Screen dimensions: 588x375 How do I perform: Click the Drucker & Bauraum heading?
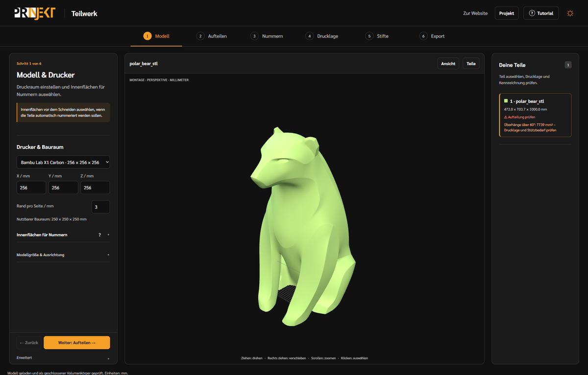(x=40, y=147)
